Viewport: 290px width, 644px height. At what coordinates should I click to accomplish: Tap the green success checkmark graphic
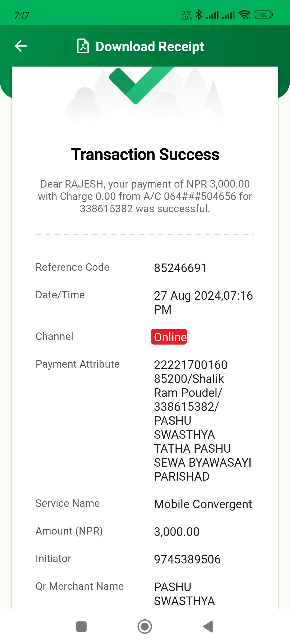pos(142,85)
